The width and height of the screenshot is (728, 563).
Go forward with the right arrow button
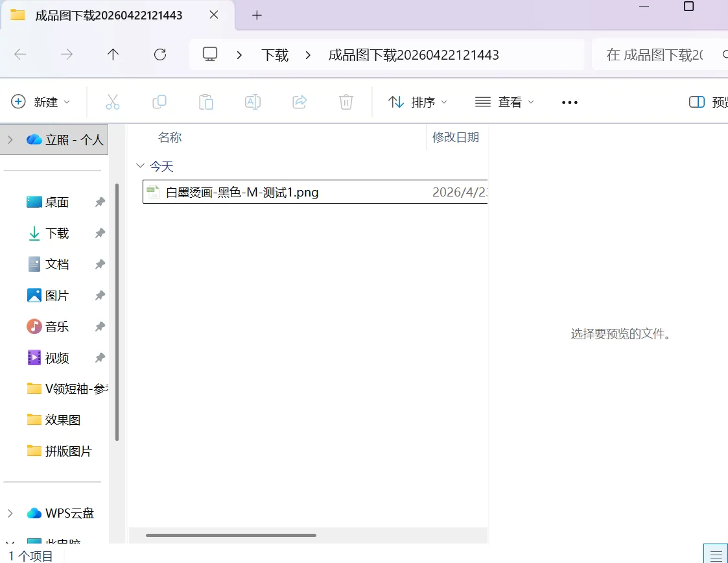pos(67,54)
